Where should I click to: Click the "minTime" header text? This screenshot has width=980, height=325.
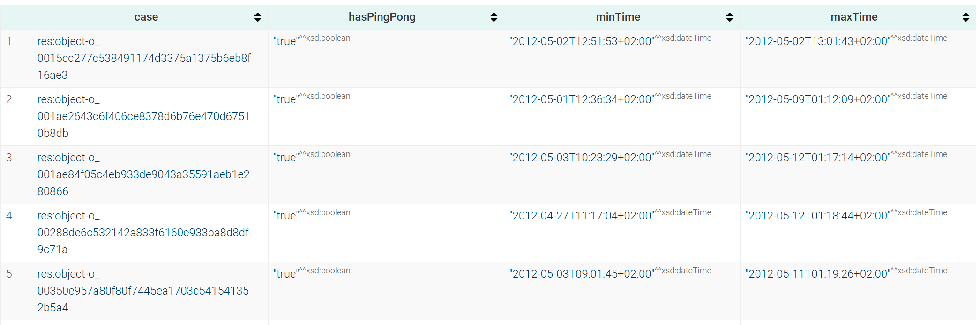[618, 17]
